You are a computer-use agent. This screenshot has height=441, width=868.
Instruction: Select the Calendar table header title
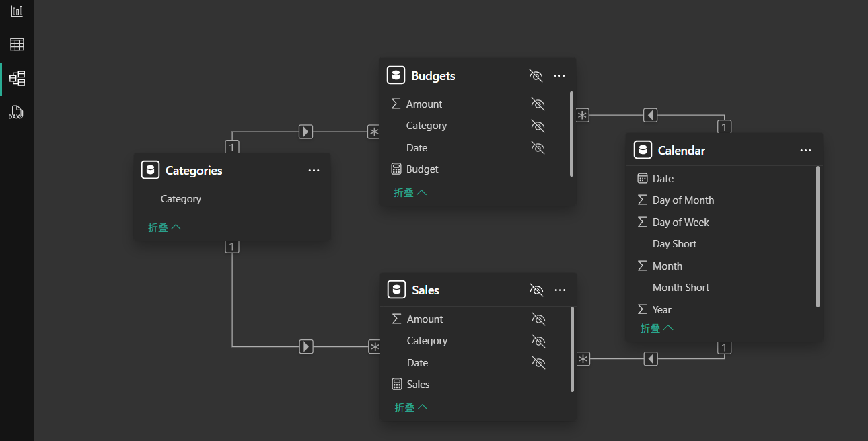pyautogui.click(x=682, y=151)
